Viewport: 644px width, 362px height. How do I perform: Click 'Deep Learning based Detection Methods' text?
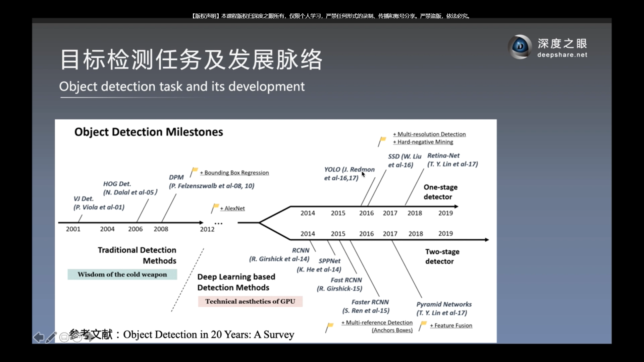pos(236,282)
